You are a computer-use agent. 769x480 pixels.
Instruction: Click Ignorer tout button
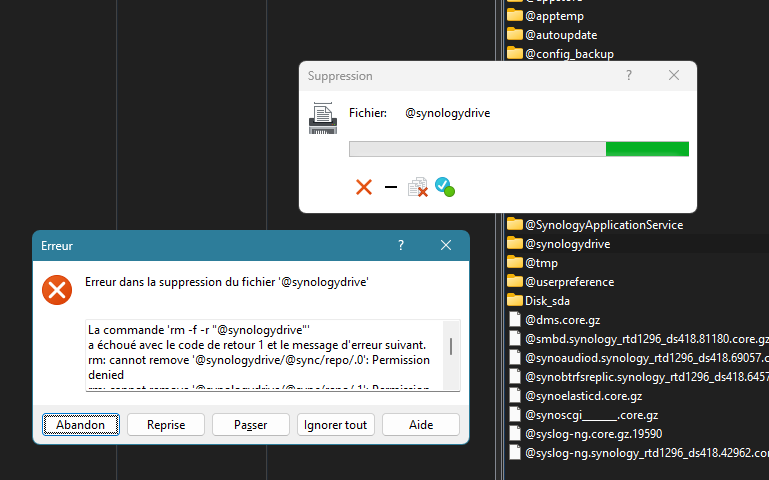[x=336, y=425]
